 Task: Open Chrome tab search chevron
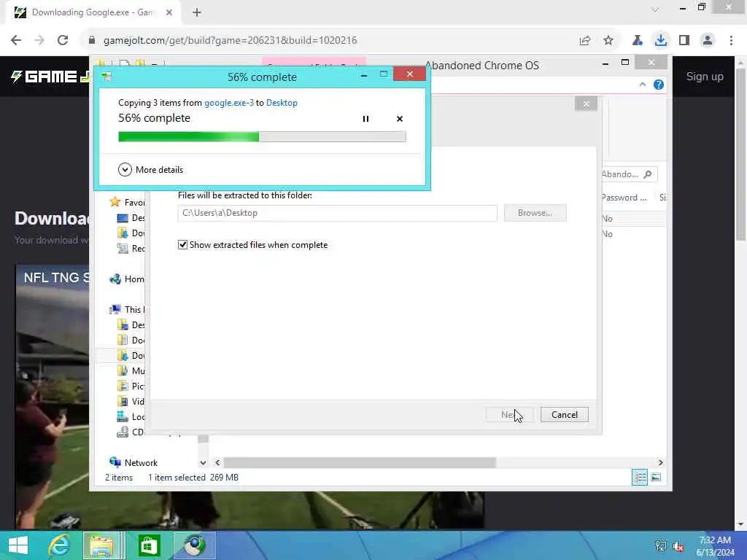pos(655,9)
